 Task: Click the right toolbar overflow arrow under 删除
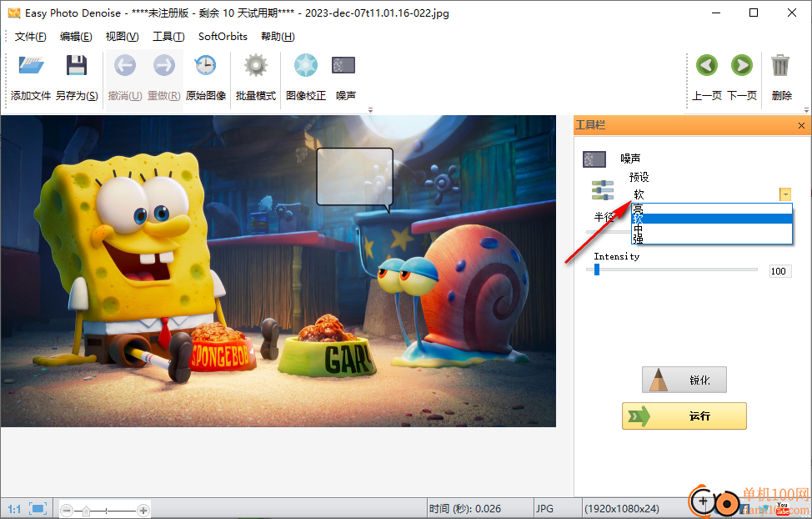click(806, 110)
